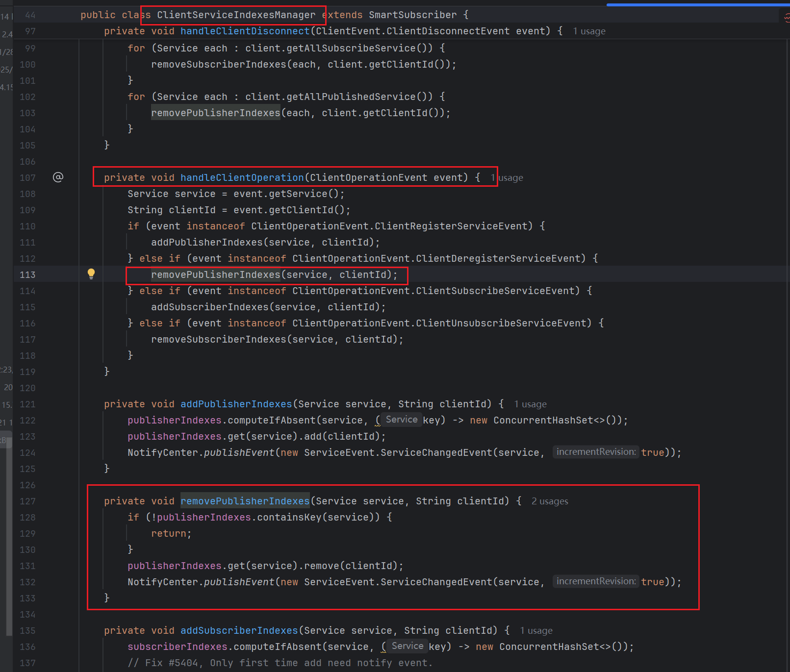Jump to sticky class header ClientServiceIndexesManager

tap(236, 15)
